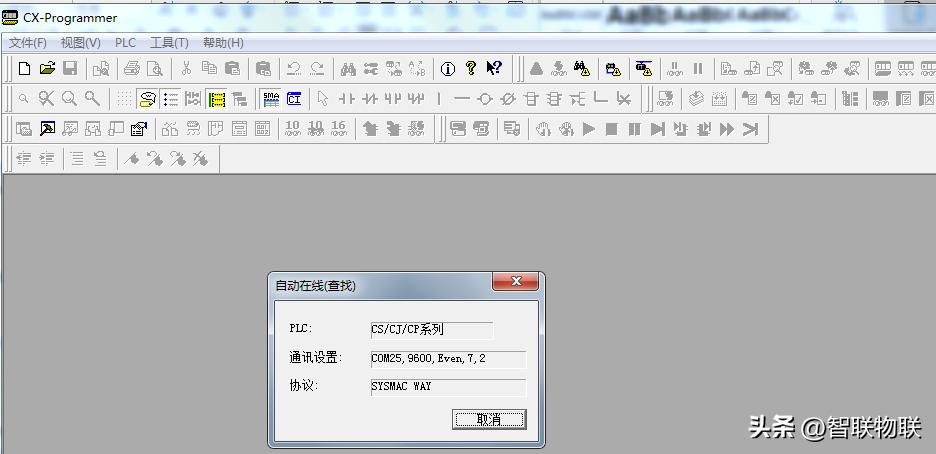Toggle the output window hammer icon
The image size is (936, 454).
(x=47, y=128)
